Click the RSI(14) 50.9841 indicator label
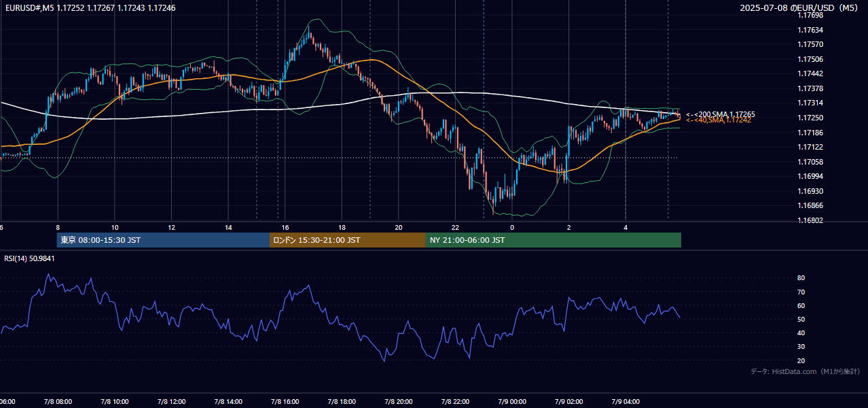868x408 pixels. click(x=30, y=258)
